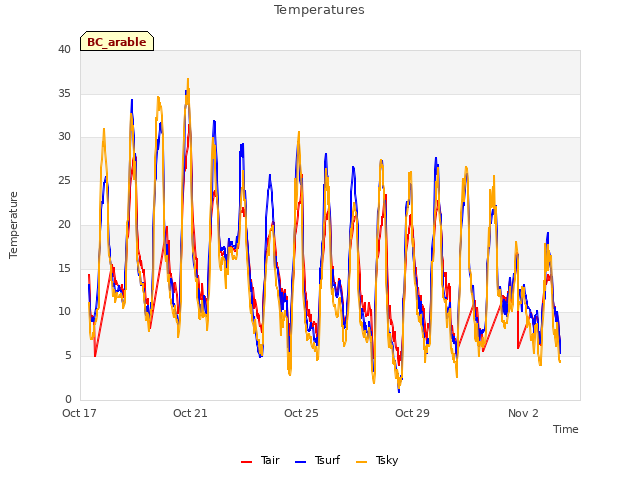The width and height of the screenshot is (640, 480).
Task: Click the 20 y-axis tick label
Action: click(x=64, y=224)
